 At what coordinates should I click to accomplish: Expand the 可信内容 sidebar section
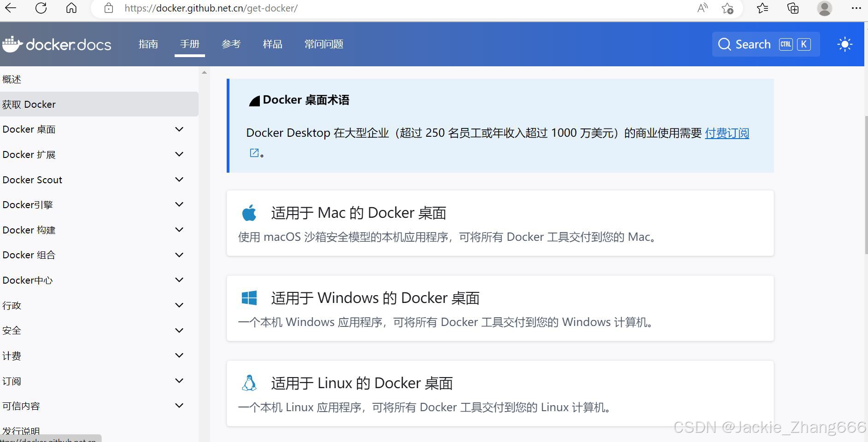click(x=179, y=406)
